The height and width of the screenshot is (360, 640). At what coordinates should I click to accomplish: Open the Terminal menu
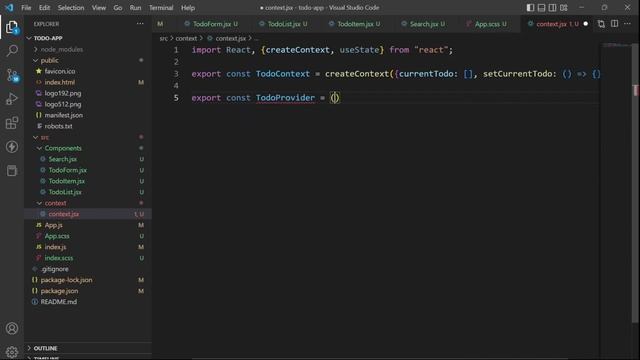pyautogui.click(x=161, y=8)
